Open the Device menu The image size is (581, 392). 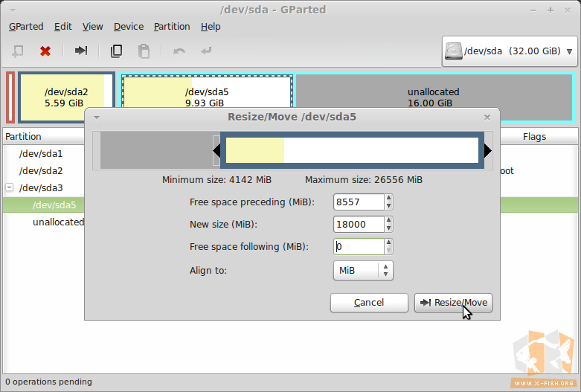coord(129,27)
